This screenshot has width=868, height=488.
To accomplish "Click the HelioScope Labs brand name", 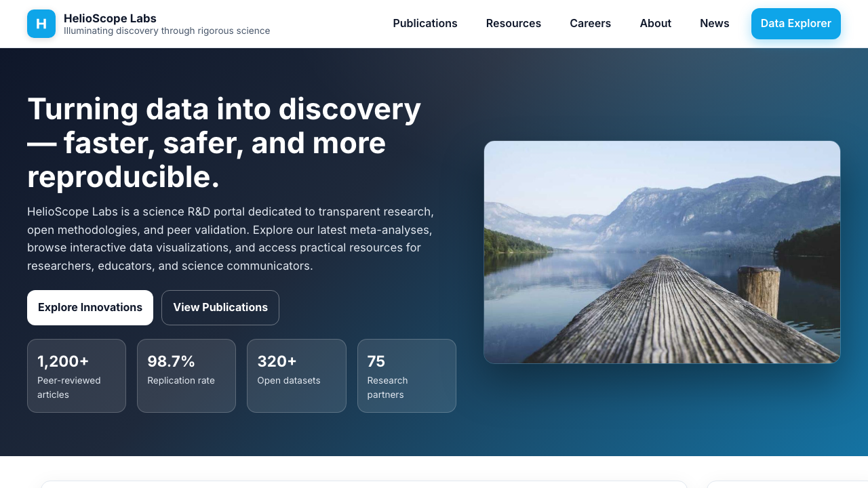I will 110,18.
